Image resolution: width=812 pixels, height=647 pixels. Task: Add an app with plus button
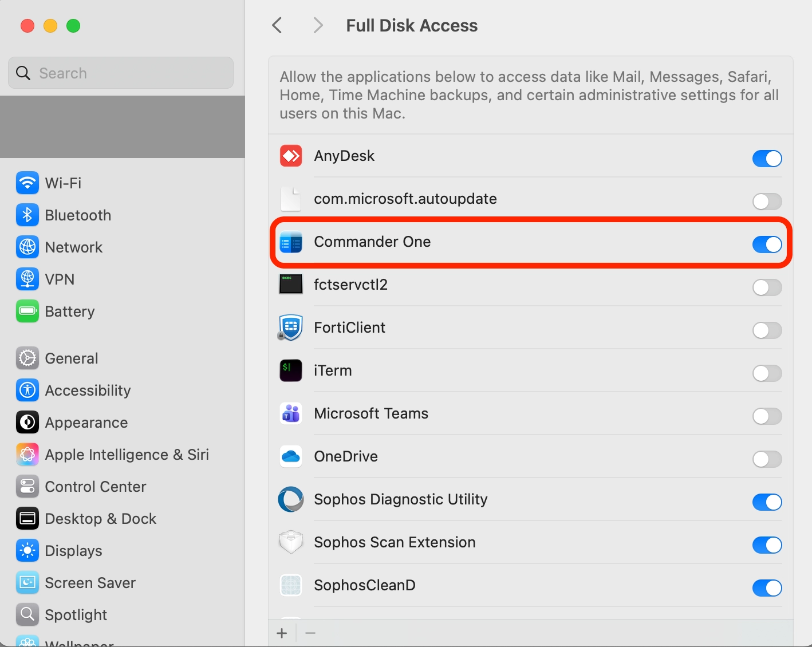[x=282, y=633]
